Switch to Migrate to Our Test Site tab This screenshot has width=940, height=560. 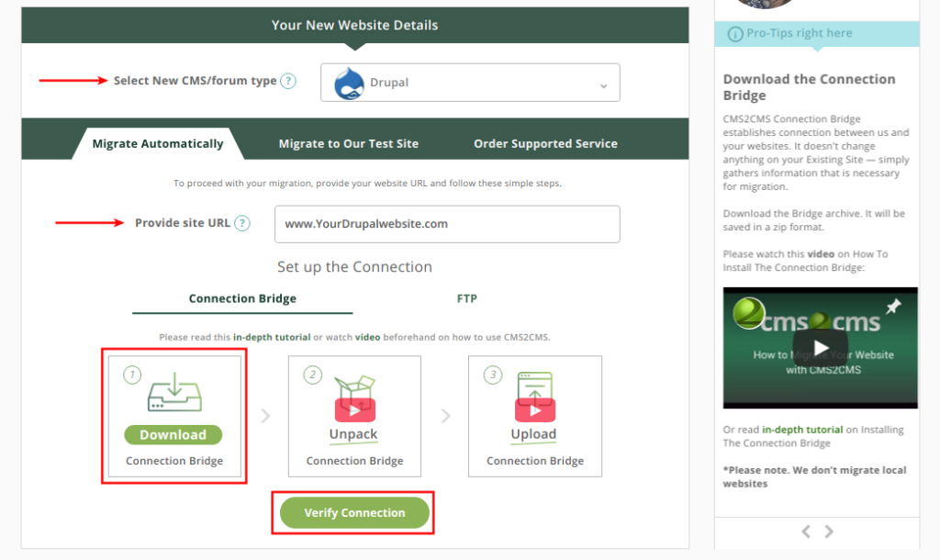pyautogui.click(x=348, y=144)
